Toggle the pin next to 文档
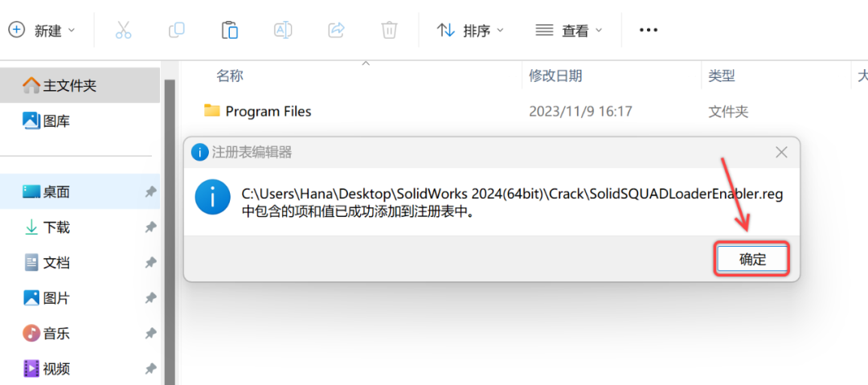This screenshot has width=868, height=385. 150,263
